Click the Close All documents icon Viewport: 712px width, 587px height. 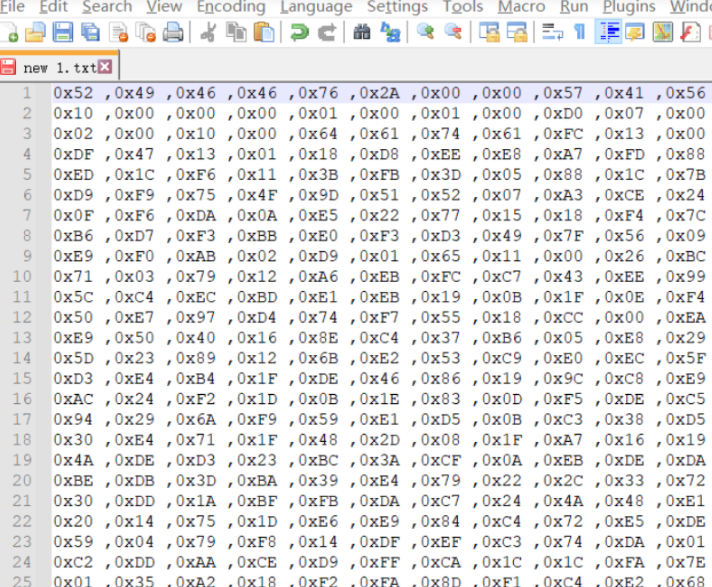click(x=146, y=32)
